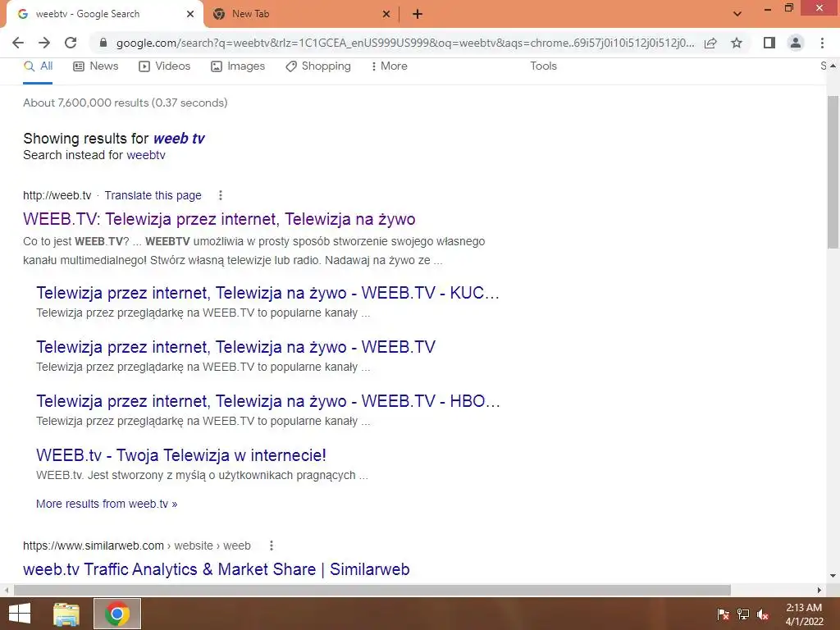Click the similarweb.com breadcrumb URL
This screenshot has height=630, width=840.
137,546
